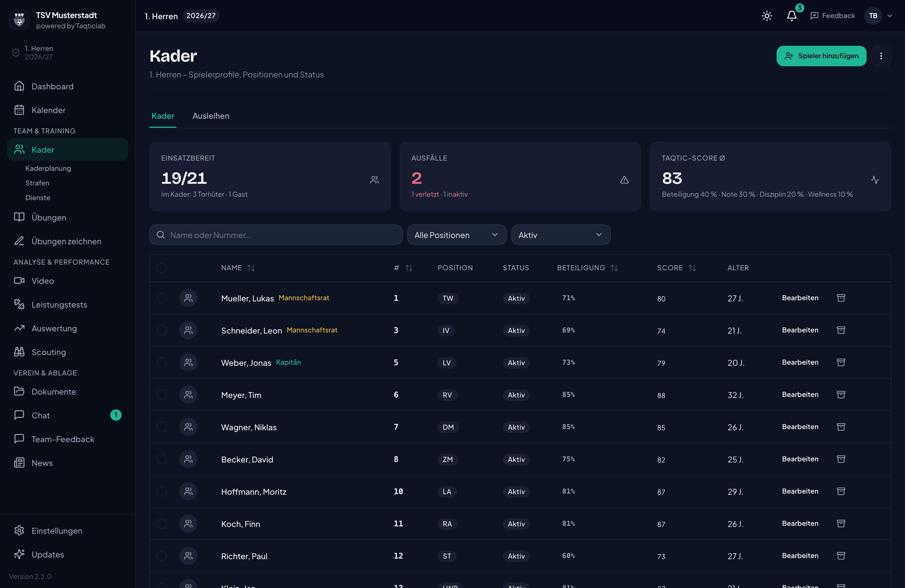Click Bearbeiten for Wagner, Niklas
The width and height of the screenshot is (905, 588).
800,427
